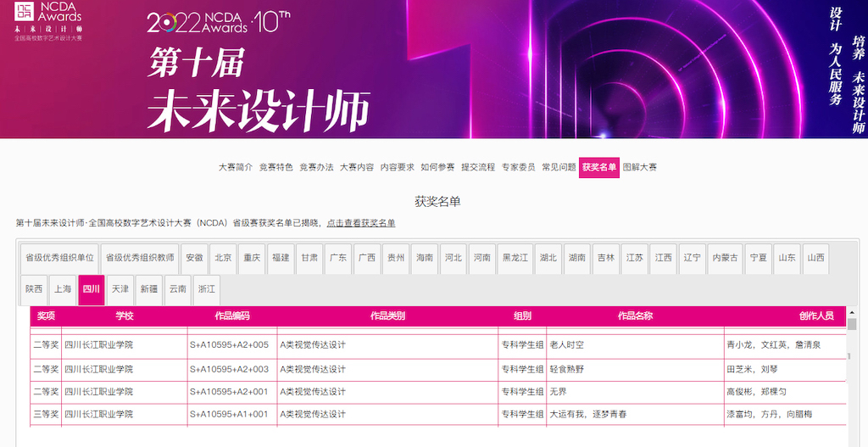Select the 甘肃 tab
Screen dimensions: 868x447
click(x=309, y=258)
